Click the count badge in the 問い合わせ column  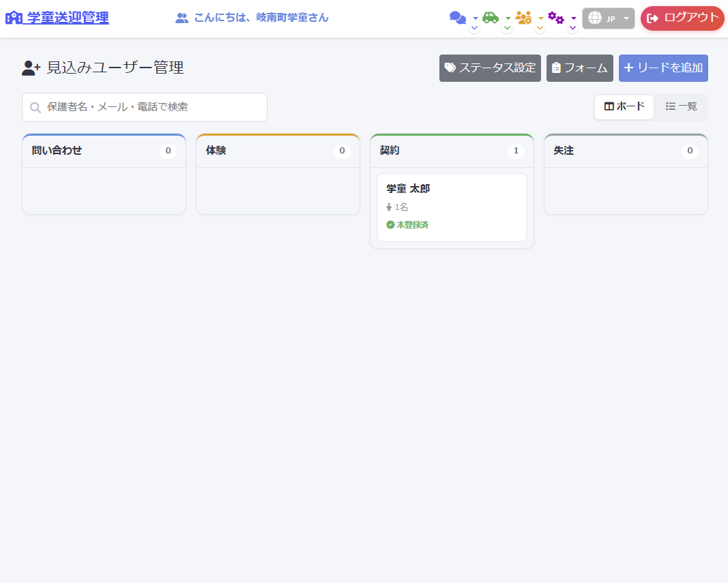pos(168,151)
